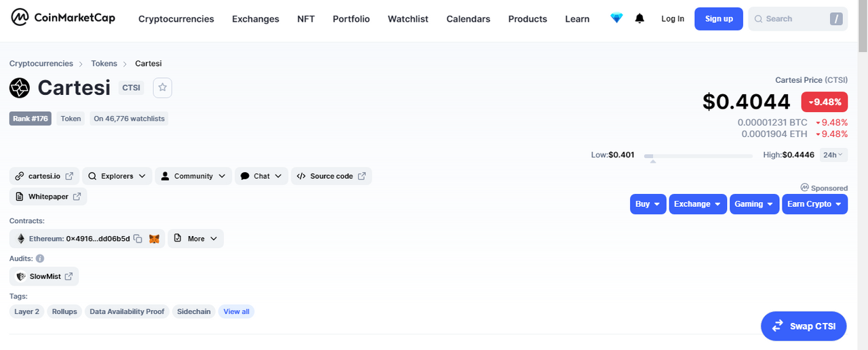Click the CTSI ticker badge
The image size is (868, 350).
pos(132,87)
